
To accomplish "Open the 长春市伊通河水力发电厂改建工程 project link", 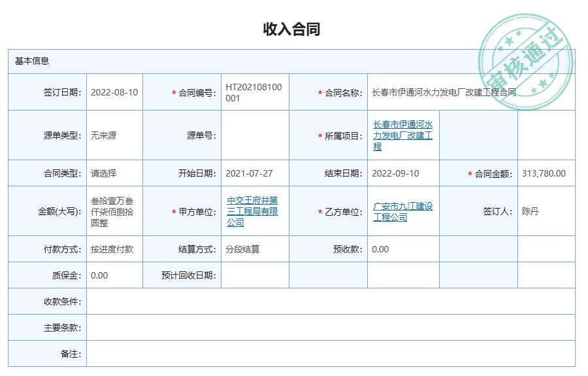I will (402, 135).
